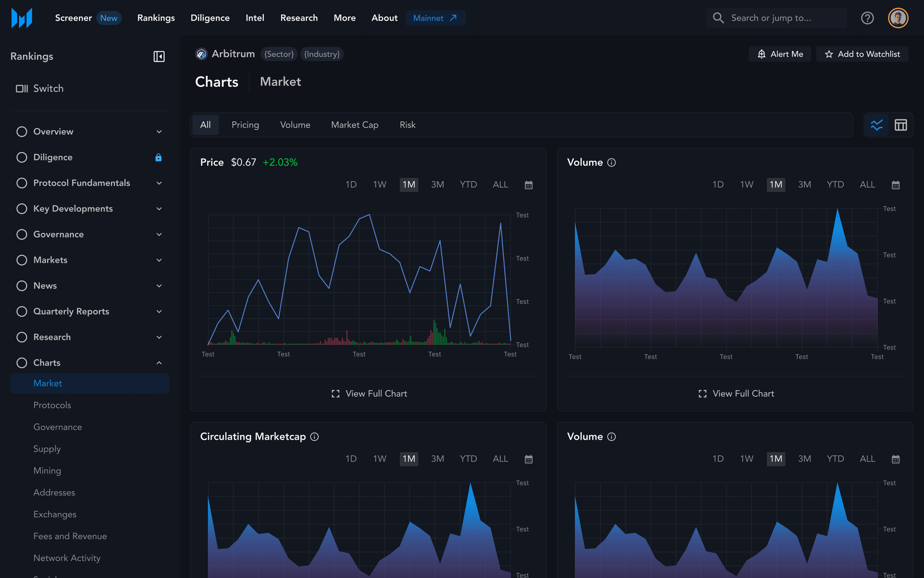The image size is (924, 578).
Task: Select 3M range on Price chart
Action: 437,185
